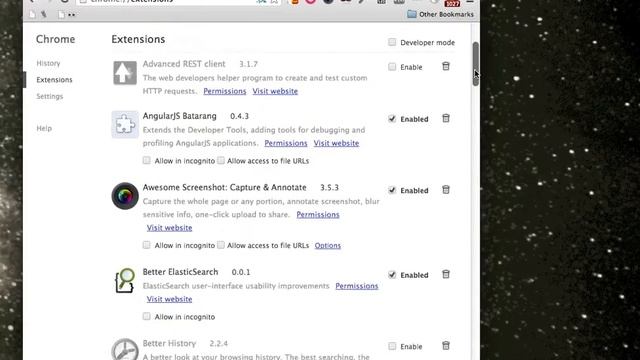This screenshot has width=640, height=360.
Task: Allow AngularJS Batarang access to file URLs
Action: pos(221,160)
